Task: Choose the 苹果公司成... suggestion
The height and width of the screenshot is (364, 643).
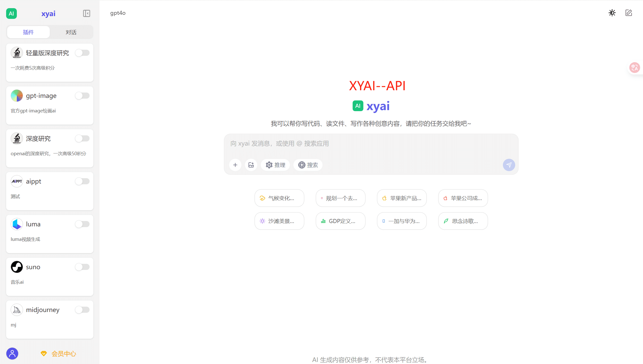Action: coord(463,198)
